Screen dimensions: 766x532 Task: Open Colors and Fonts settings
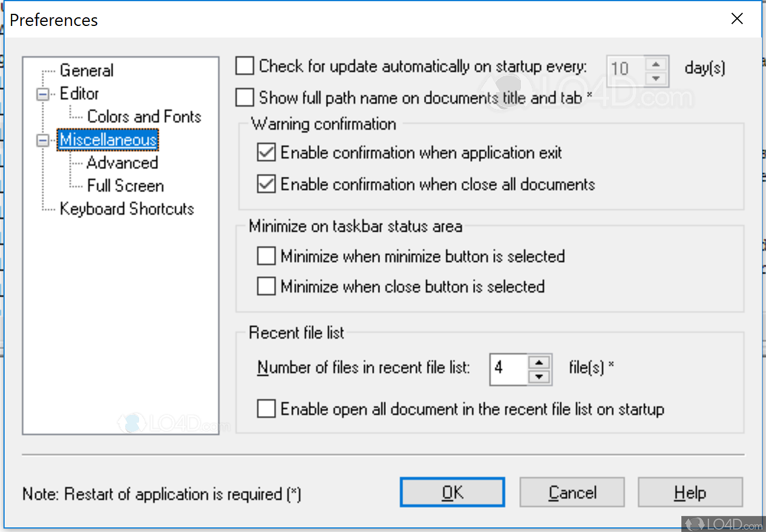(144, 116)
